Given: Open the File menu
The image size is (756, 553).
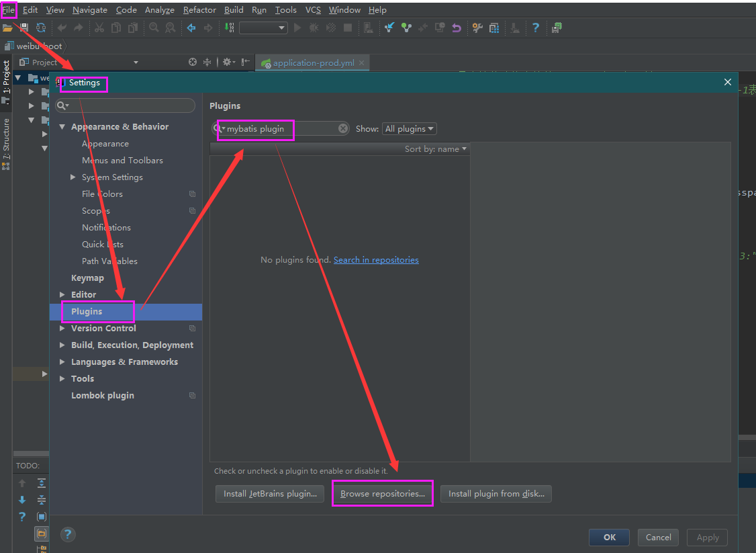Looking at the screenshot, I should (8, 9).
